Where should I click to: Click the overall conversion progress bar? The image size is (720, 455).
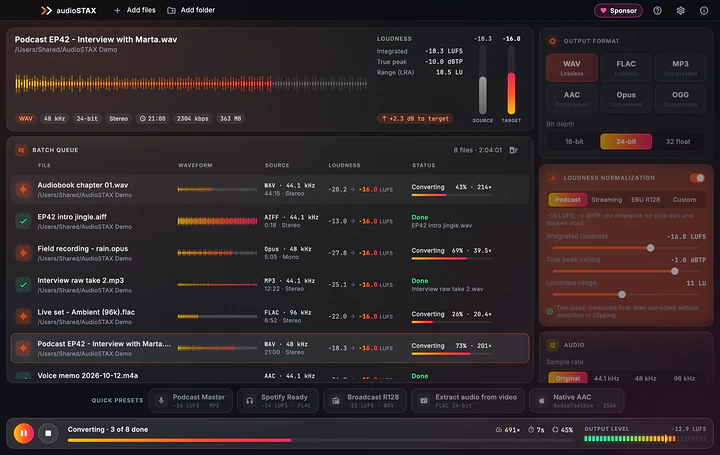click(320, 440)
